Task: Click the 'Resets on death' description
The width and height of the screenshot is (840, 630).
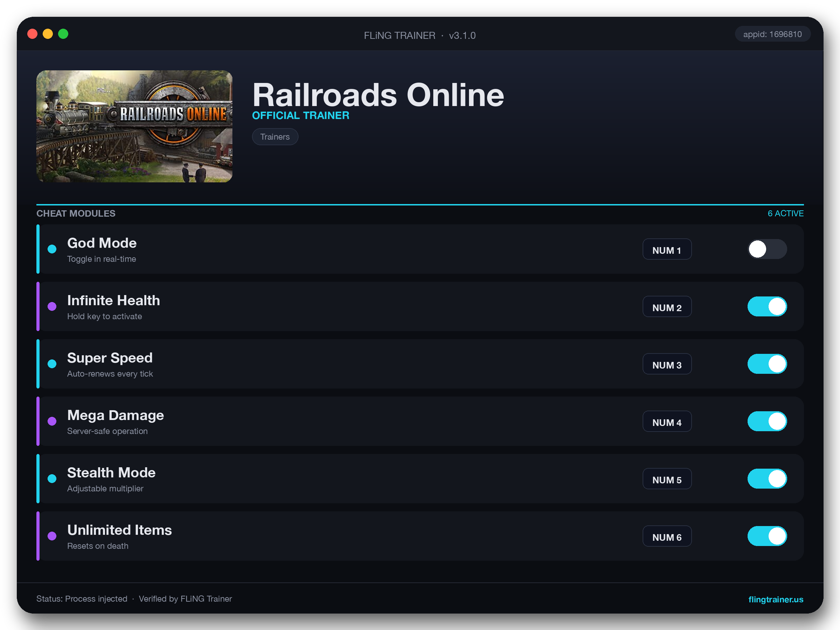Action: pos(98,546)
